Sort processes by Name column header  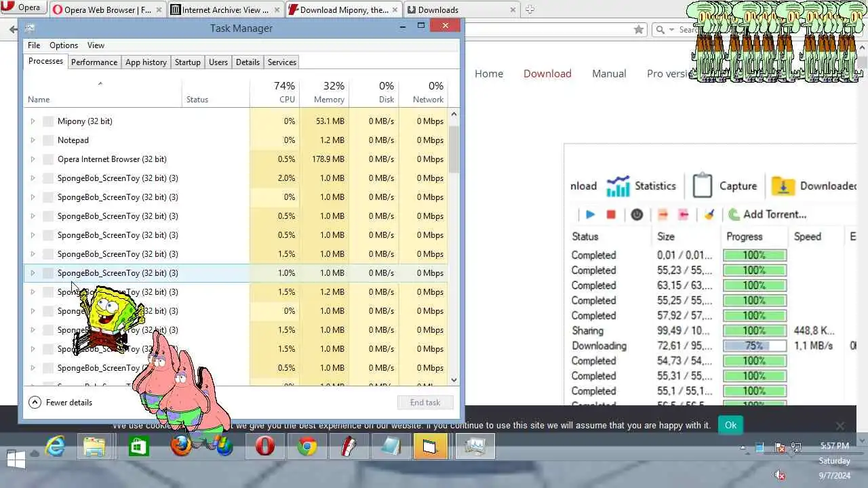click(x=102, y=92)
